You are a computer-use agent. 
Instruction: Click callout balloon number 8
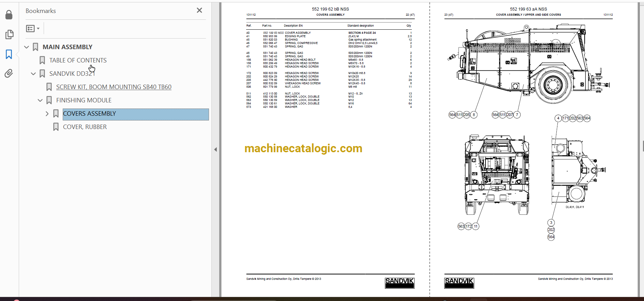click(x=474, y=115)
